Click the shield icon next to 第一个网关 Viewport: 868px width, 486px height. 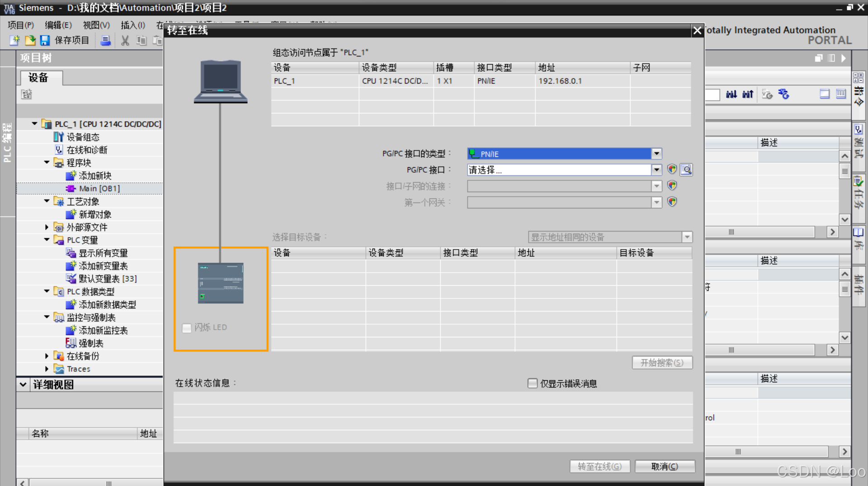click(672, 202)
